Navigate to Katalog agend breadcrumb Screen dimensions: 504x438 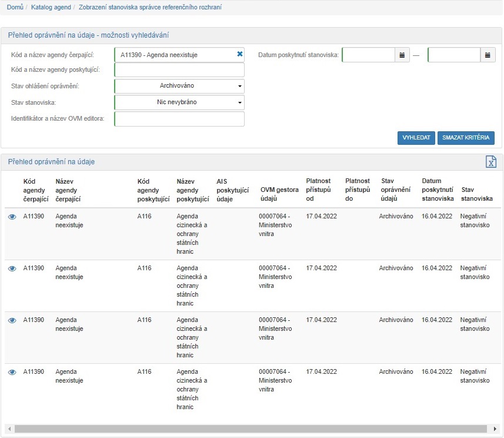pos(51,7)
